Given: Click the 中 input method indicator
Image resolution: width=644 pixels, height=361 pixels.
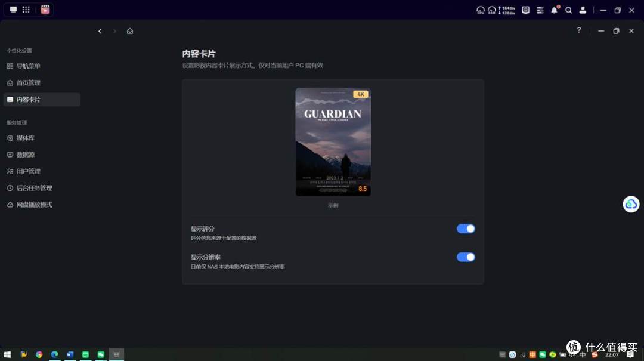Looking at the screenshot, I should point(583,354).
